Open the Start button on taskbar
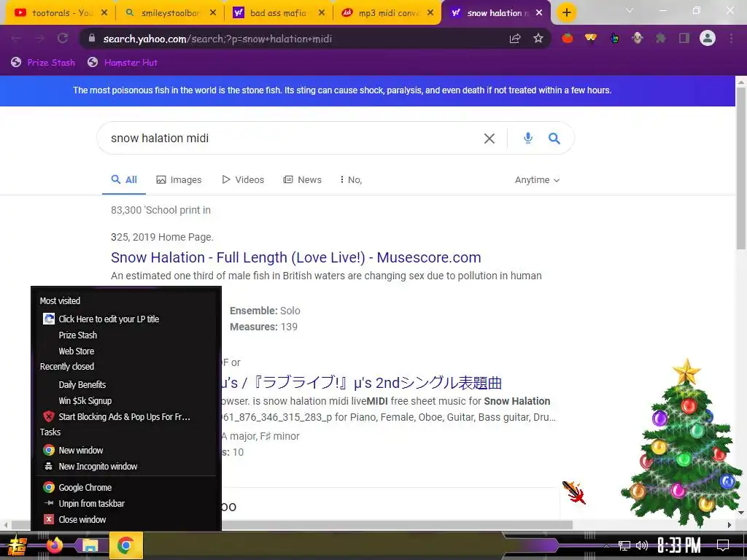This screenshot has width=747, height=560. click(18, 545)
